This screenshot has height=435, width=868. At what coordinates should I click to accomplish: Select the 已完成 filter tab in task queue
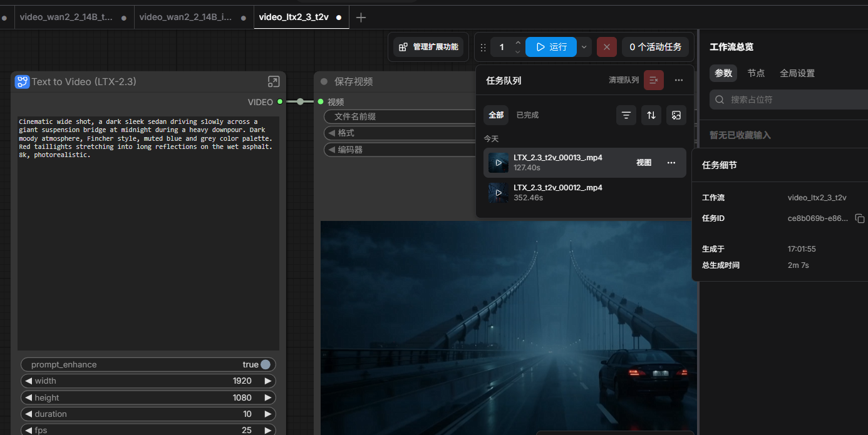[x=527, y=115]
